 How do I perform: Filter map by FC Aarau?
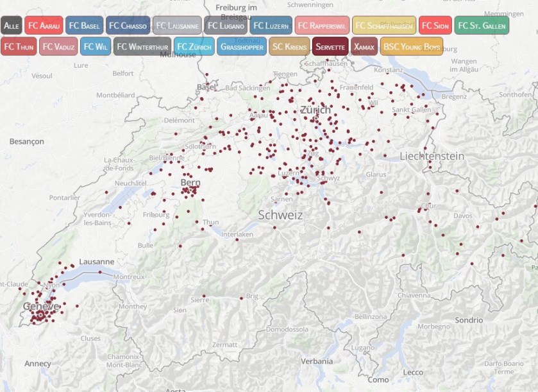44,26
